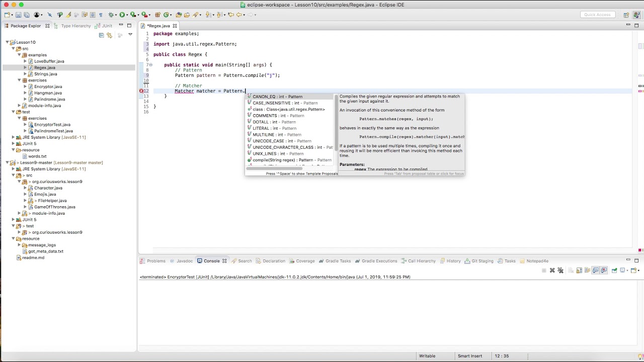Minimize the Console view panel
This screenshot has width=644, height=362.
(x=628, y=260)
